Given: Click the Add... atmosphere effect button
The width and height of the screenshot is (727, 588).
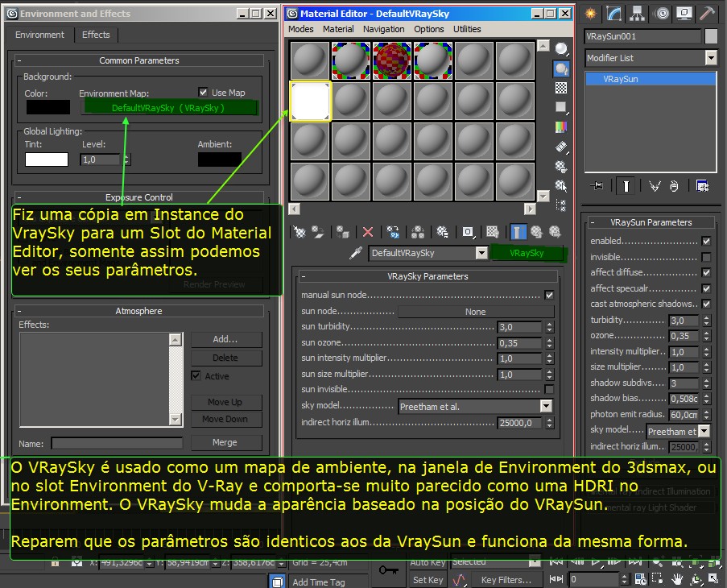Looking at the screenshot, I should tap(225, 339).
